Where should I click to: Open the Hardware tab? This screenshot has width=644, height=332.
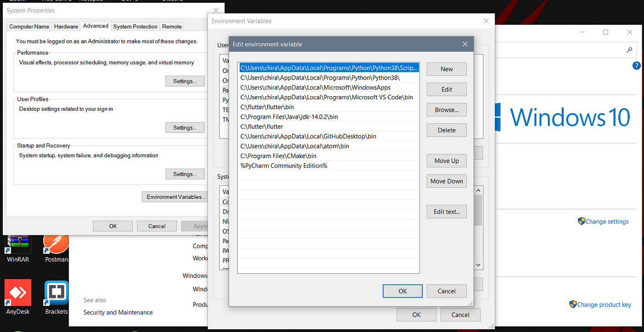66,26
